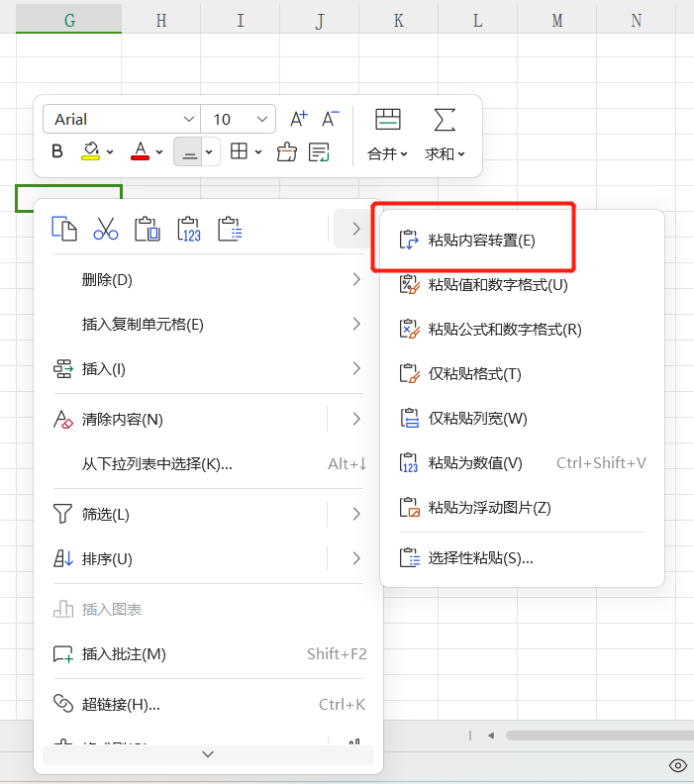Open 超链接(H)... menu item
This screenshot has width=694, height=784.
click(x=208, y=704)
